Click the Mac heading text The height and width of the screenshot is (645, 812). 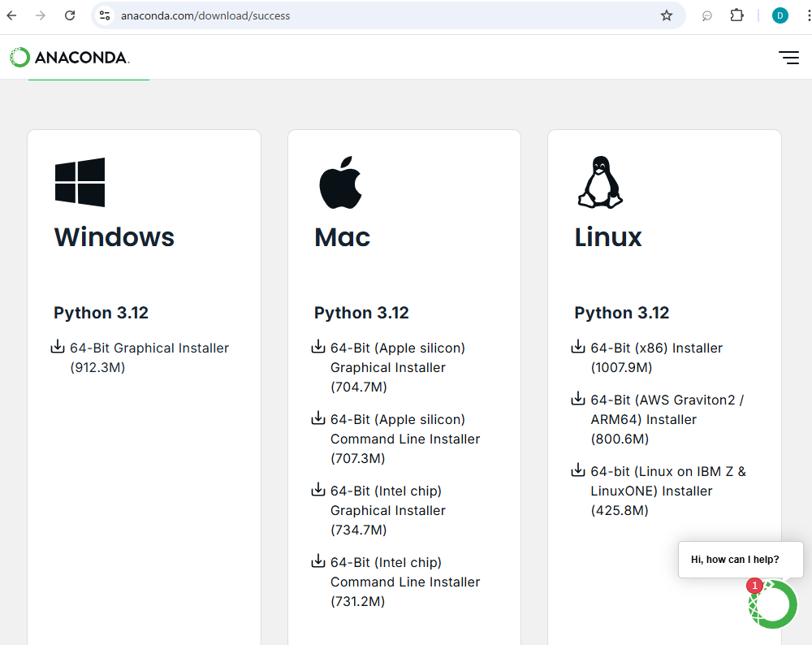pos(343,237)
